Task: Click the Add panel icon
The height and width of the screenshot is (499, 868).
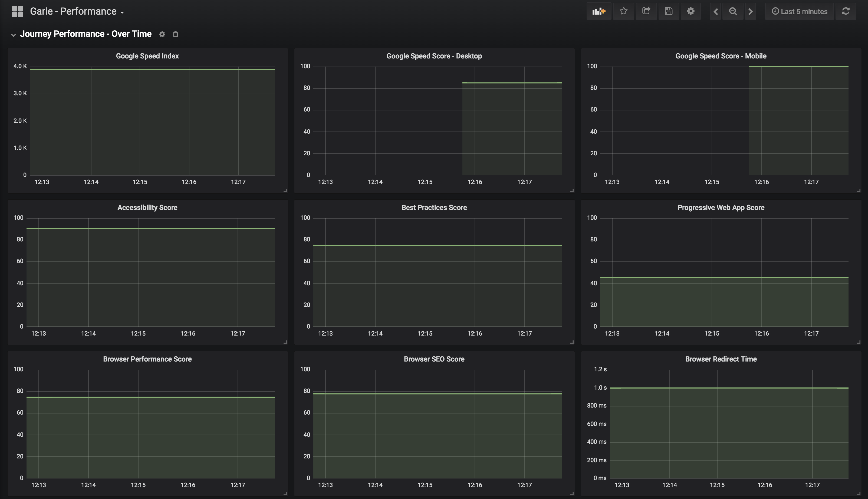Action: (599, 11)
